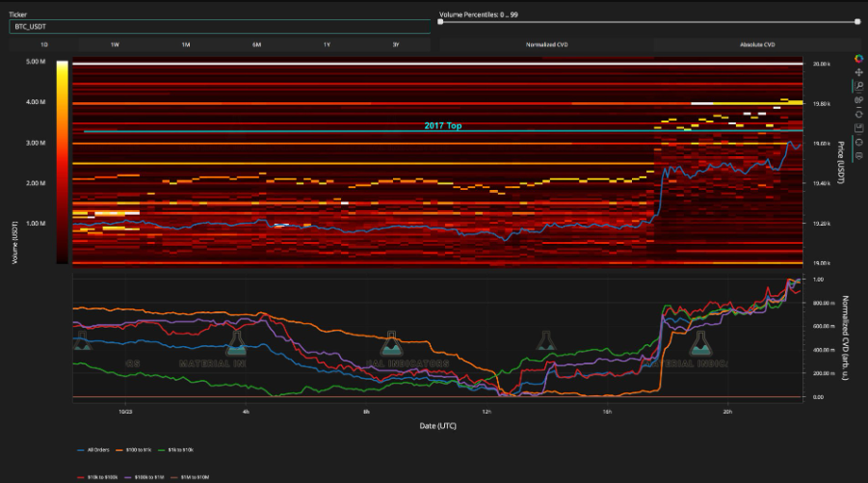This screenshot has height=483, width=868.
Task: Select the Pan tool in the chart toolbar
Action: pos(858,72)
